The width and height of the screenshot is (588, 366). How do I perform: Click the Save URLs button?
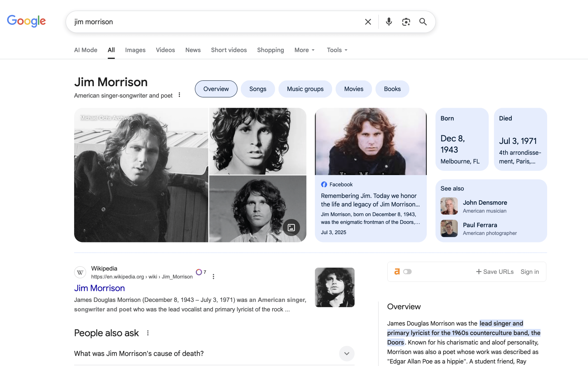point(495,272)
